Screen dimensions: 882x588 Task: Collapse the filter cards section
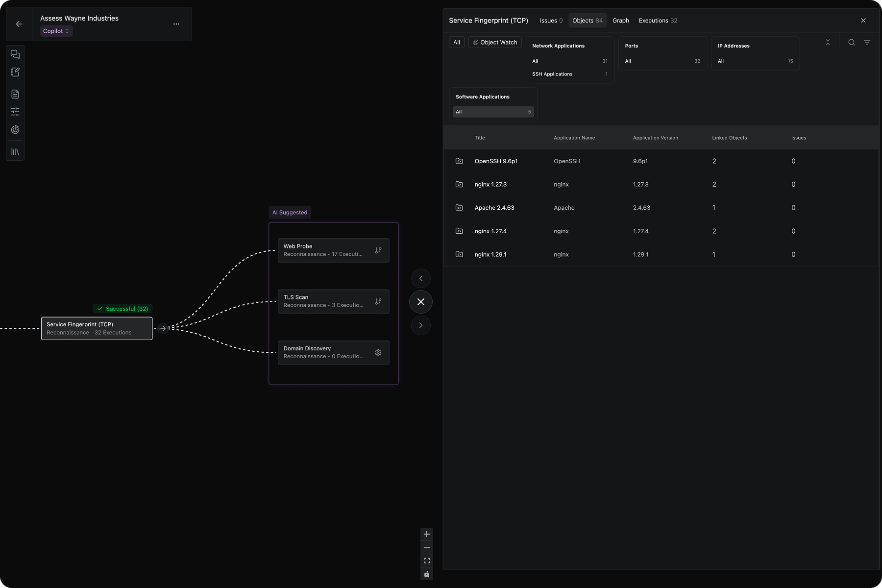tap(828, 43)
